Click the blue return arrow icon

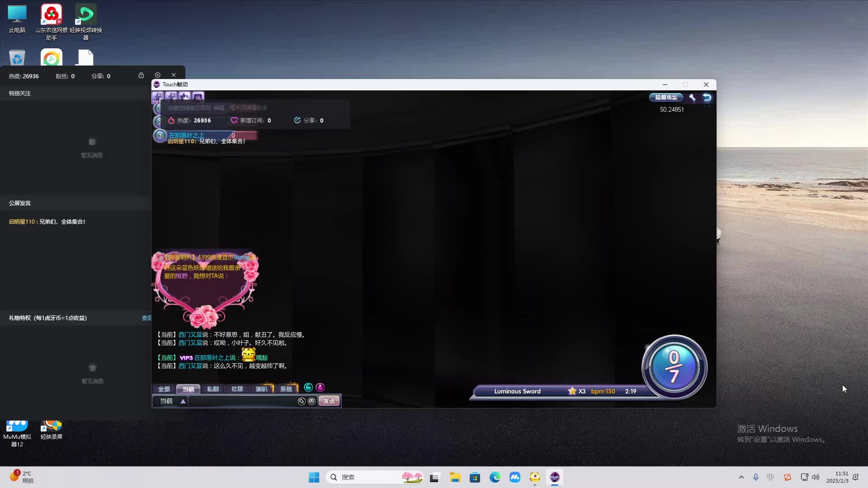[x=707, y=98]
